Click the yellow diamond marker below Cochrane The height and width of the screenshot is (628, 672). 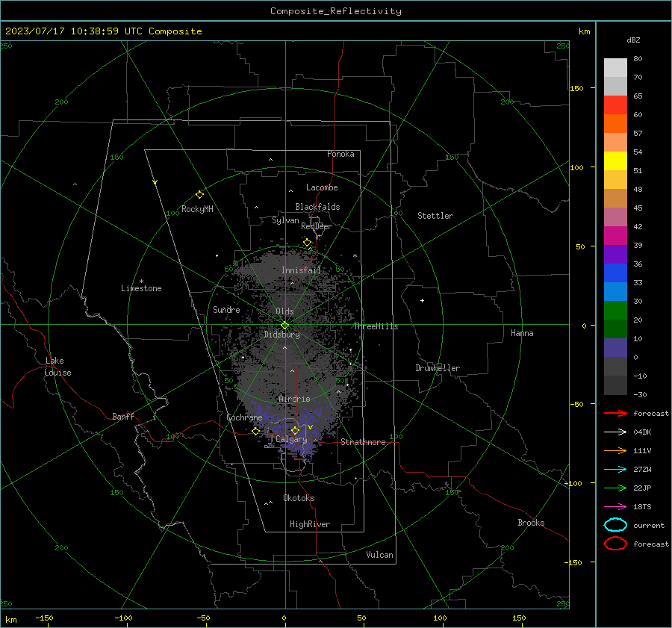point(256,431)
